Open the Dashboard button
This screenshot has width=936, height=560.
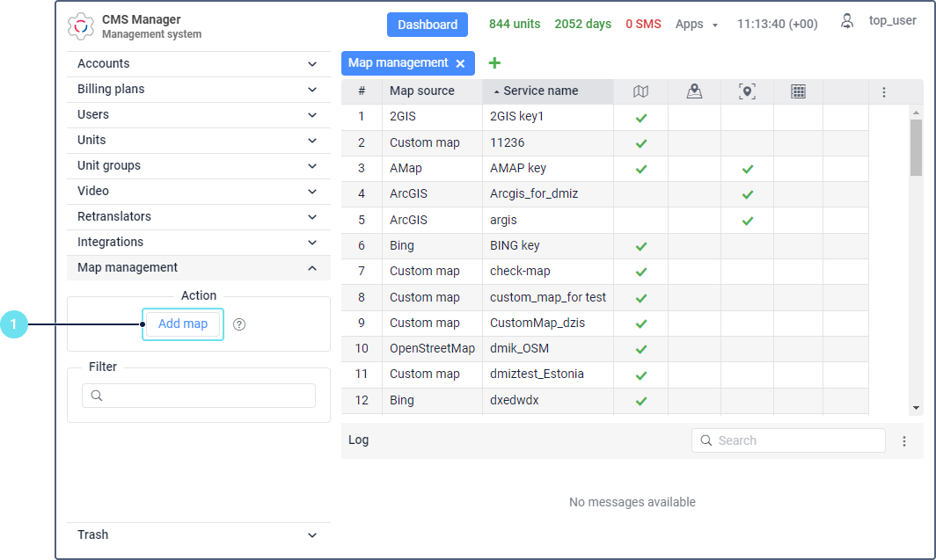428,25
